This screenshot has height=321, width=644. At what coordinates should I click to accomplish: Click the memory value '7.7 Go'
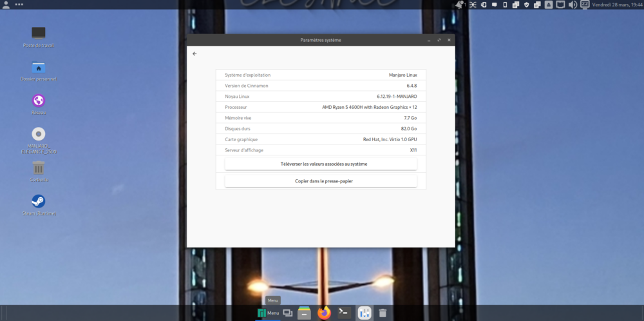pyautogui.click(x=410, y=117)
